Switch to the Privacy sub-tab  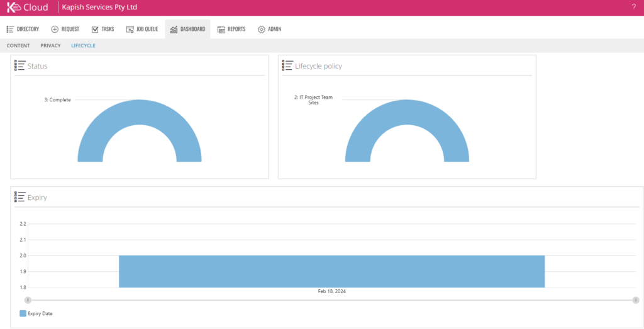point(50,45)
